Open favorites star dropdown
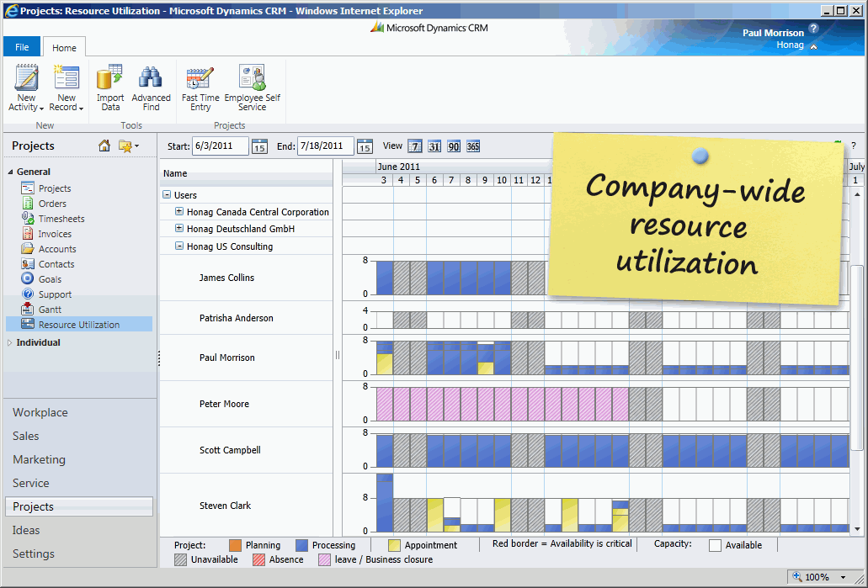 tap(129, 146)
